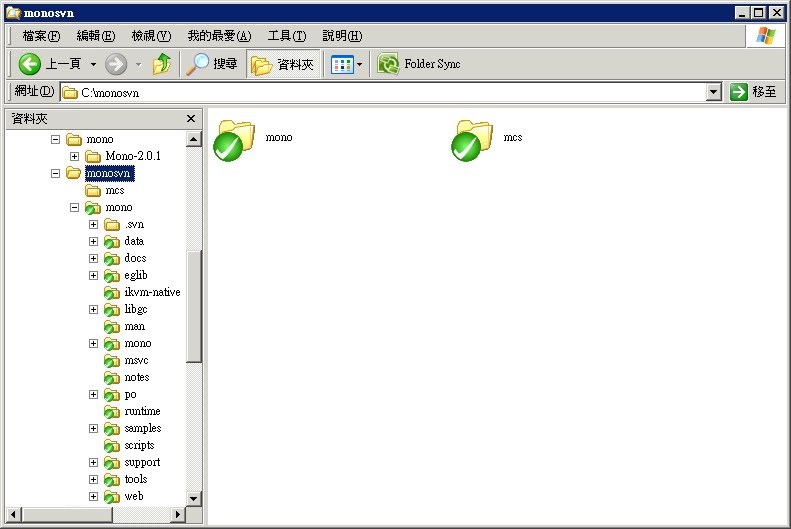The height and width of the screenshot is (529, 791).
Task: Collapse the top mono tree node
Action: coord(55,139)
